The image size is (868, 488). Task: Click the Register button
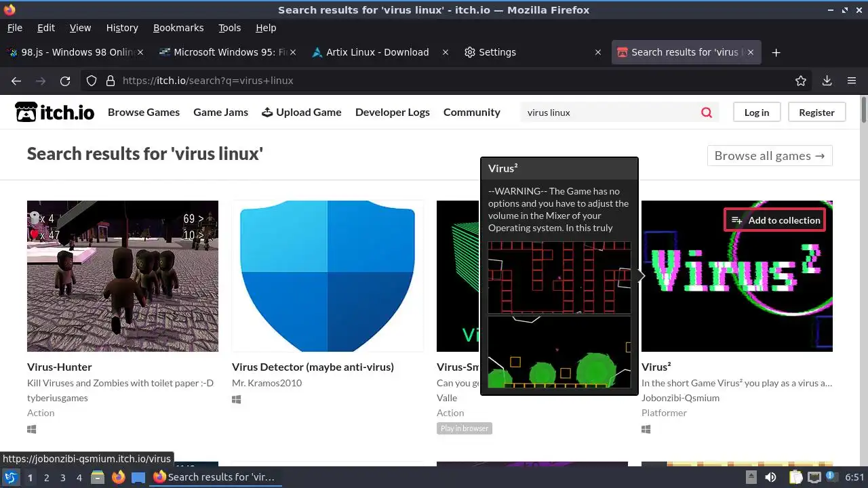click(816, 113)
